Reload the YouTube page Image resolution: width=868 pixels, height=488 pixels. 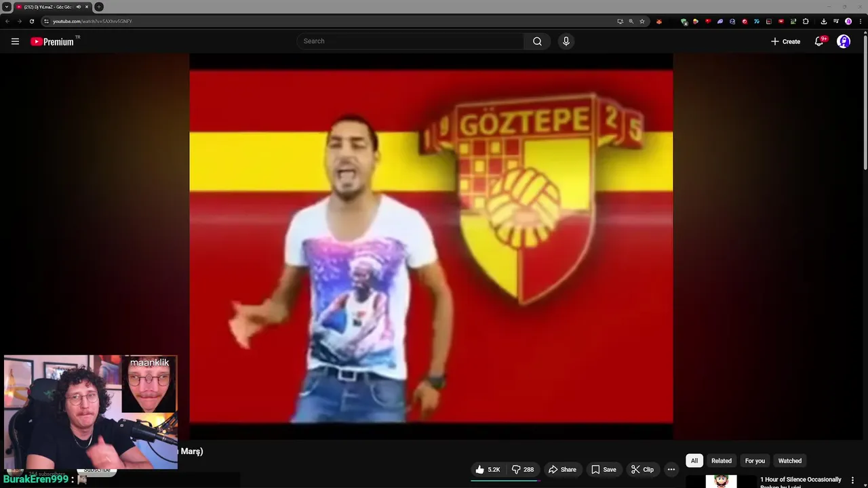click(x=31, y=21)
